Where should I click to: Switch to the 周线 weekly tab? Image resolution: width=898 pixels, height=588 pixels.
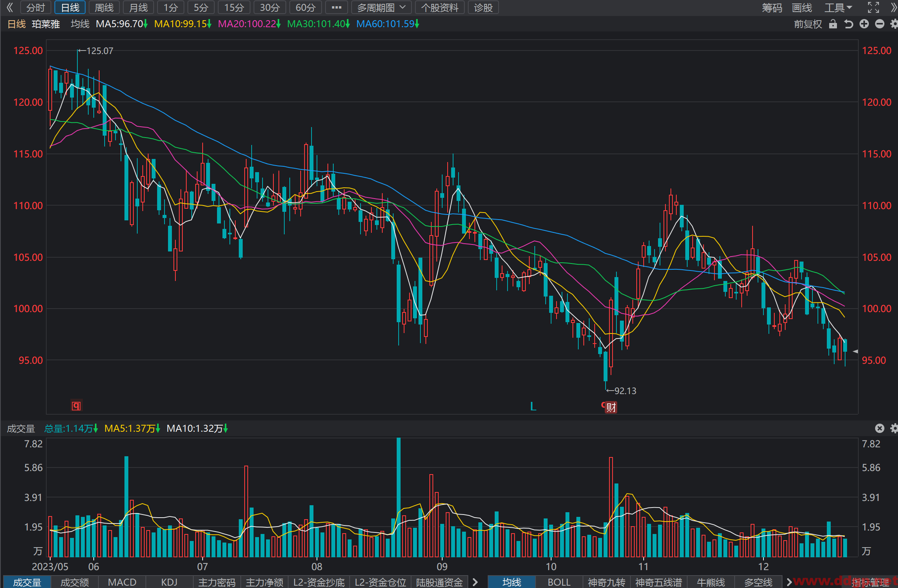coord(104,7)
